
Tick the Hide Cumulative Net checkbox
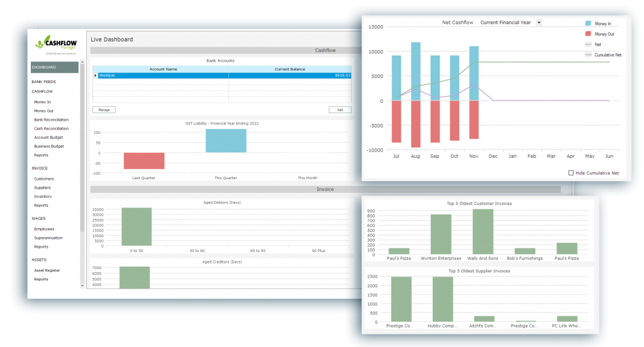click(571, 173)
